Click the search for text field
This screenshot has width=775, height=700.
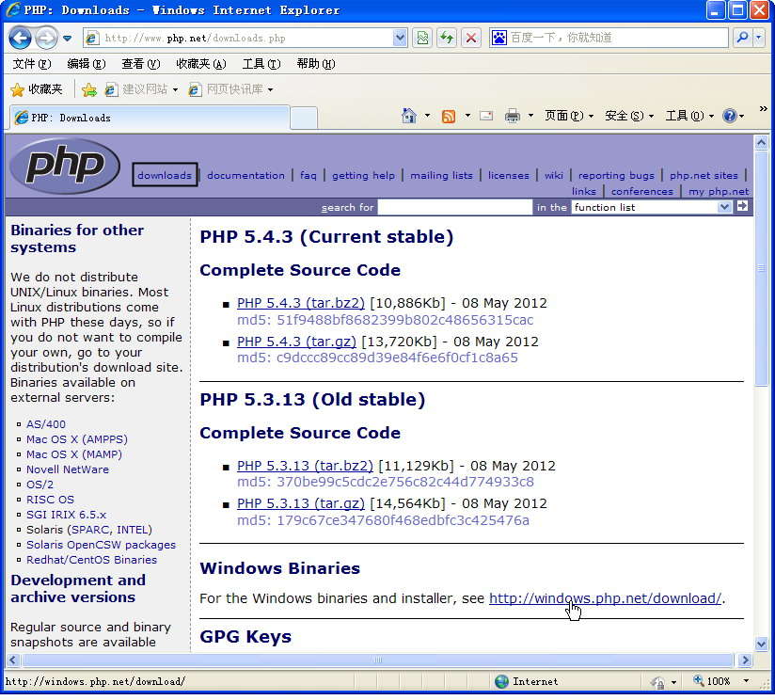click(454, 207)
